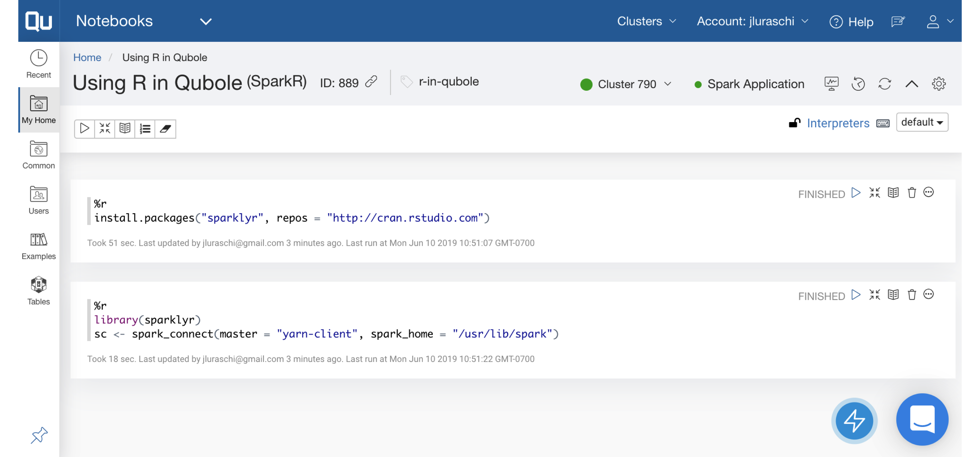Open Tables in the sidebar

pyautogui.click(x=39, y=291)
